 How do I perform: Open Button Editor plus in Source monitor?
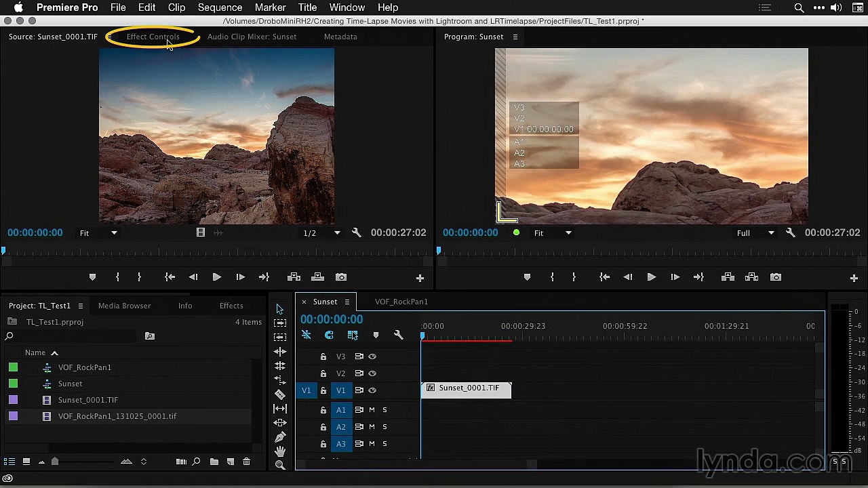(x=420, y=278)
